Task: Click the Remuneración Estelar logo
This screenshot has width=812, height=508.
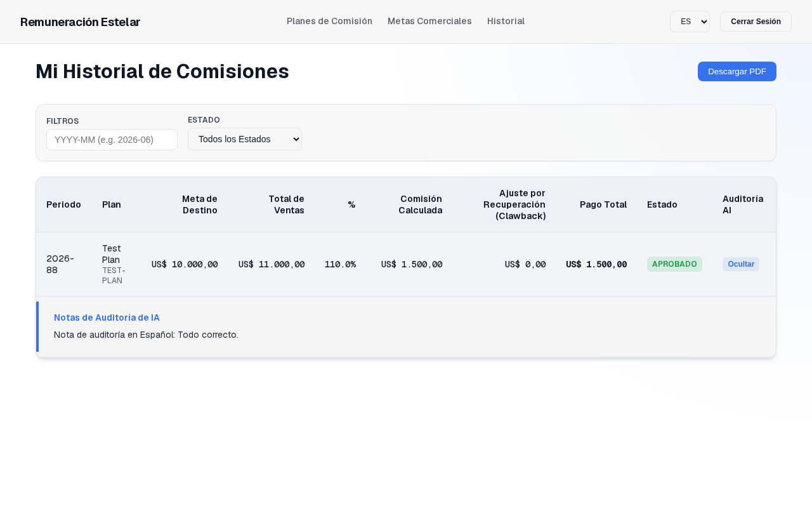Action: click(x=80, y=22)
